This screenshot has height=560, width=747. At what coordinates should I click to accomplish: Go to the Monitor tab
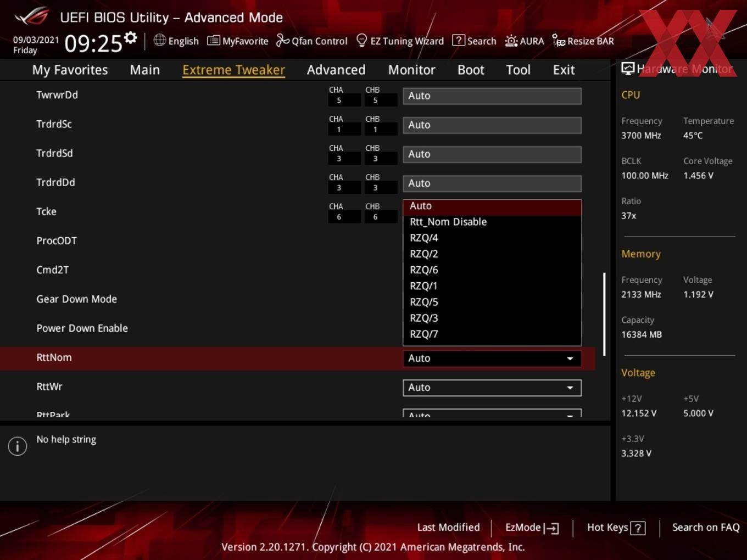(x=412, y=70)
